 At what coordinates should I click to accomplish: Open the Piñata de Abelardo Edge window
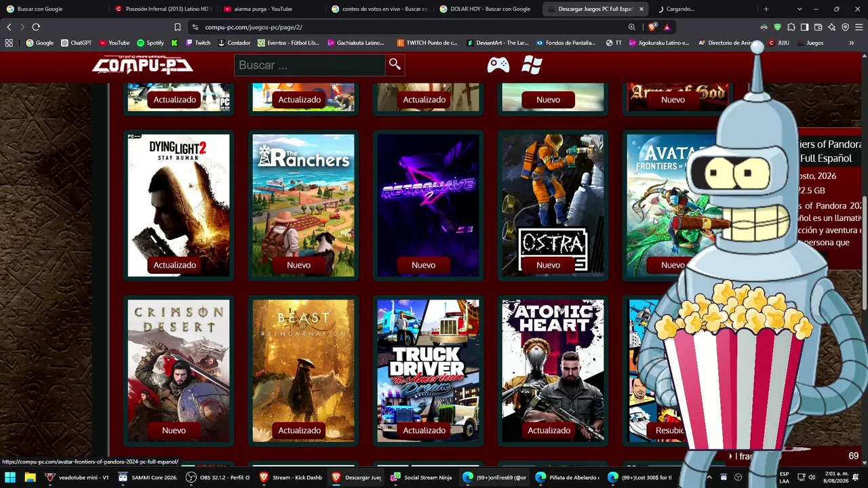pyautogui.click(x=568, y=477)
